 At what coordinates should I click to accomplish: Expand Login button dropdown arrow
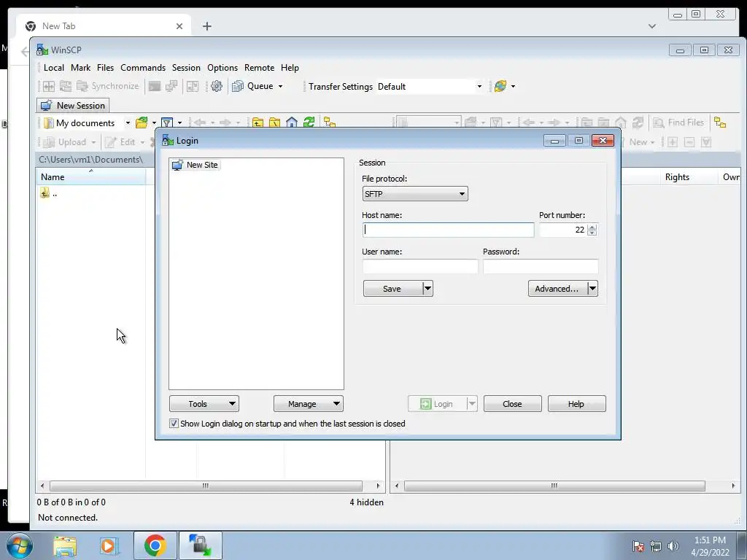click(x=472, y=404)
